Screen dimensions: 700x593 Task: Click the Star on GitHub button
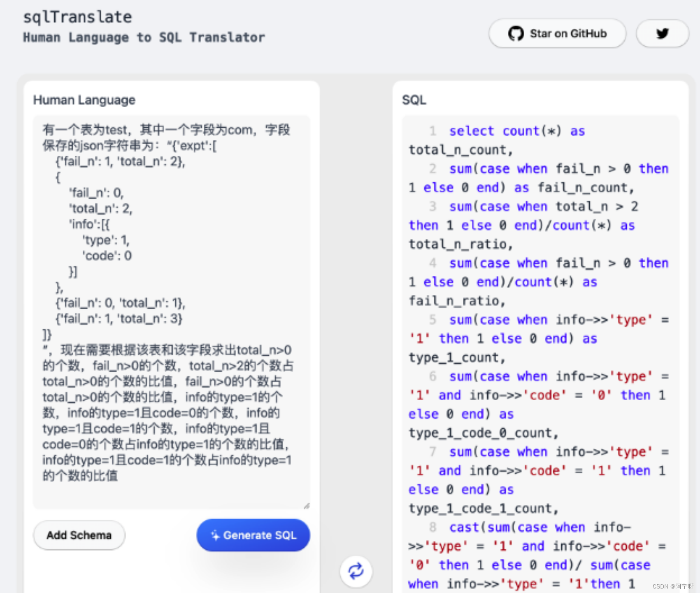[x=557, y=33]
